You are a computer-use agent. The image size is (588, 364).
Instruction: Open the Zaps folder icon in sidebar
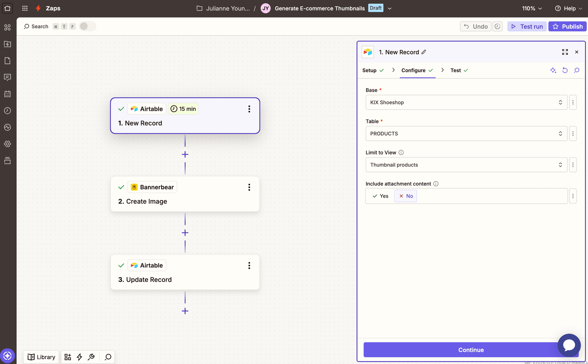pos(8,44)
